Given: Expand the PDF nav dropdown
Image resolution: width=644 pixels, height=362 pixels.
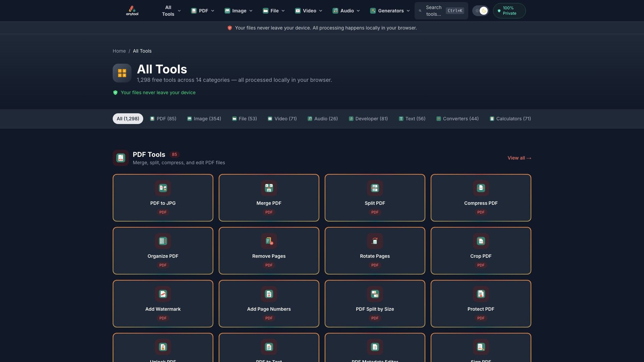Looking at the screenshot, I should click(203, 11).
